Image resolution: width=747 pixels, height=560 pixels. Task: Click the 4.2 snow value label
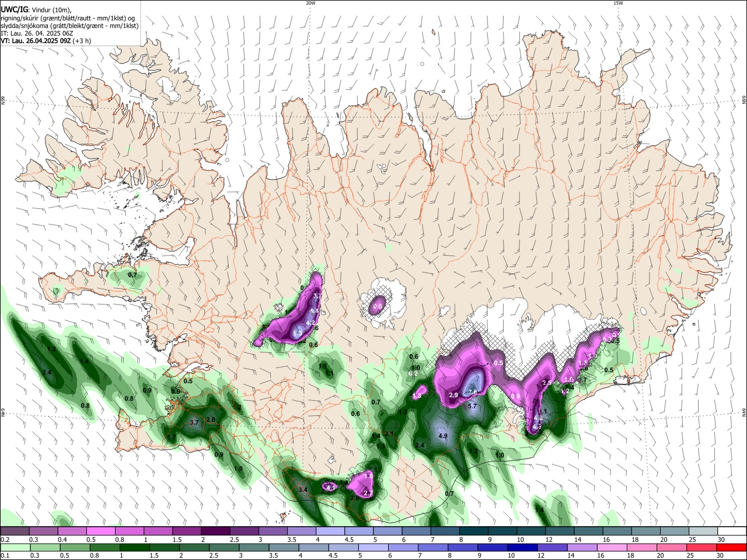click(x=310, y=323)
